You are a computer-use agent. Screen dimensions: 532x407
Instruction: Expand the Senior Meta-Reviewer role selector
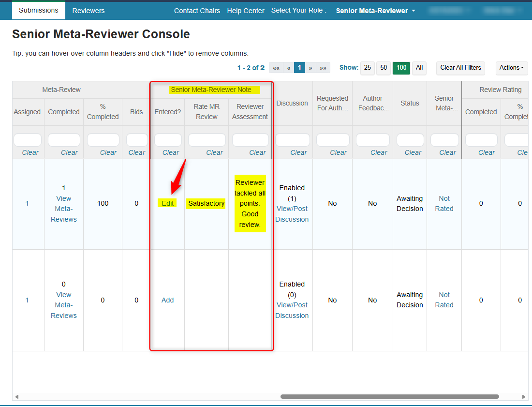375,11
